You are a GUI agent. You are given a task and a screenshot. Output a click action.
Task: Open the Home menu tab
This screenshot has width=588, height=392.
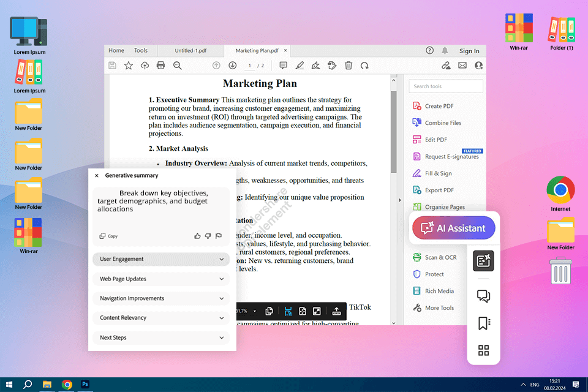116,50
